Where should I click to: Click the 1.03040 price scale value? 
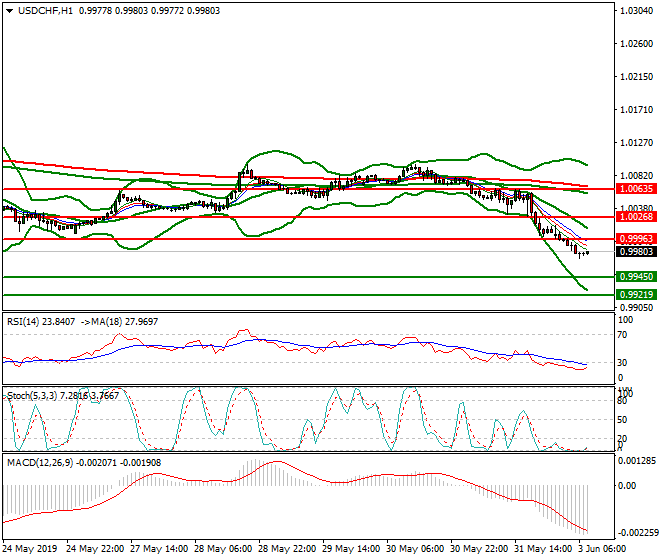636,11
